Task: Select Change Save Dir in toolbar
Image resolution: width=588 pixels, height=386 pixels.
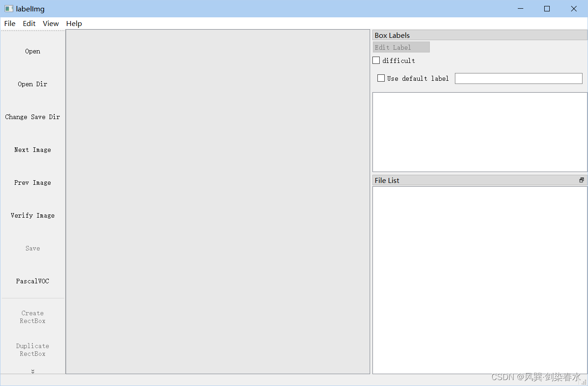Action: 33,117
